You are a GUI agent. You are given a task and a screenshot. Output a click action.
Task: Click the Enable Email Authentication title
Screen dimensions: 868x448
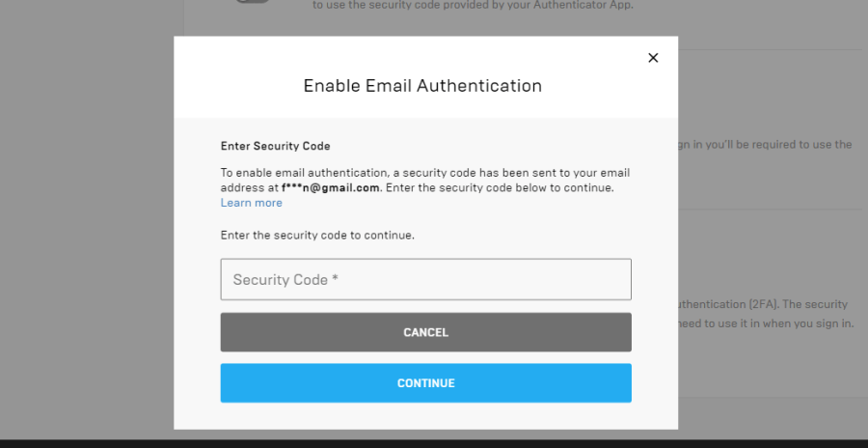[422, 86]
